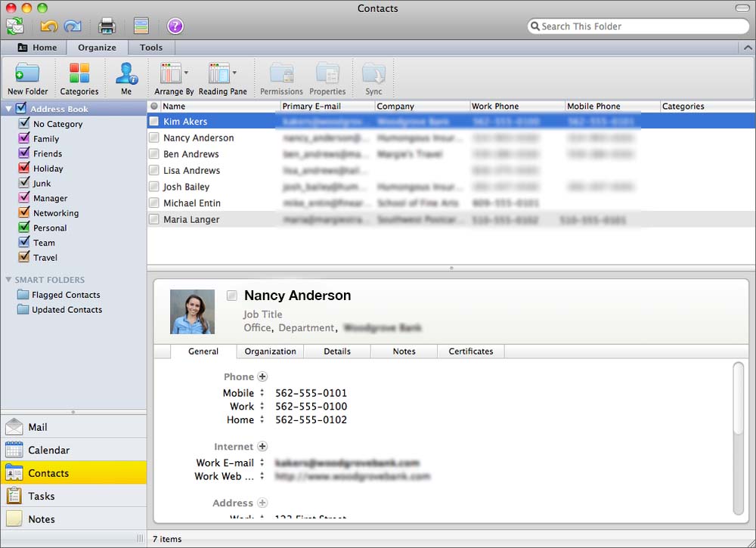Image resolution: width=756 pixels, height=548 pixels.
Task: Switch to the Organize ribbon tab
Action: 97,47
